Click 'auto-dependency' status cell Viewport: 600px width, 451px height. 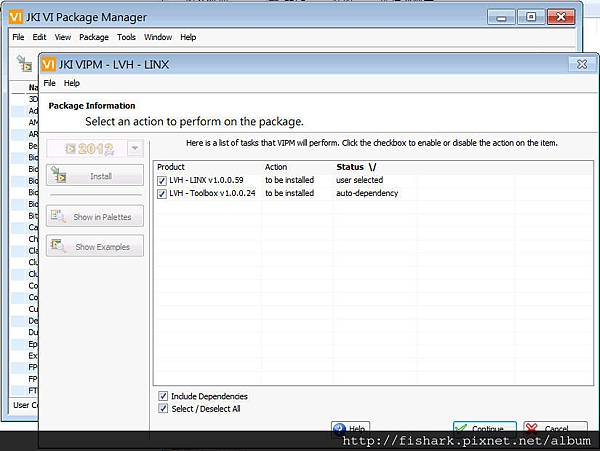click(x=367, y=193)
